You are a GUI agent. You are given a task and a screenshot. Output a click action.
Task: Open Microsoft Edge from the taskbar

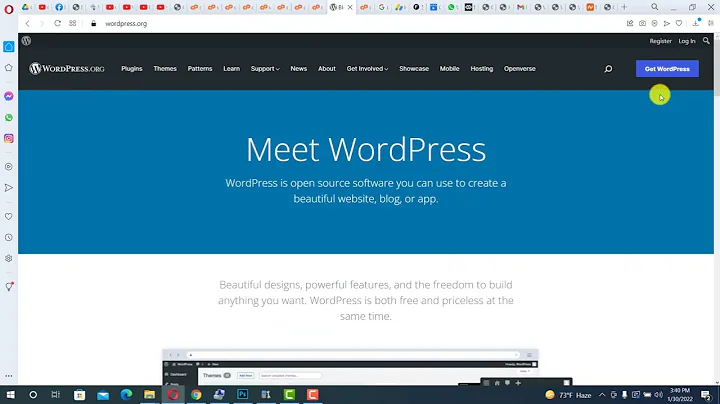click(x=126, y=395)
